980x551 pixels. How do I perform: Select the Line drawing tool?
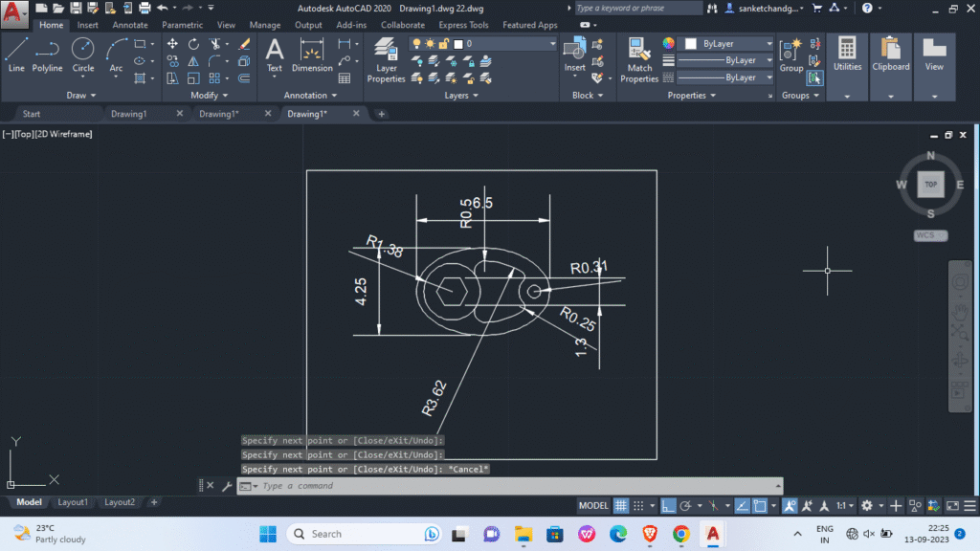pyautogui.click(x=16, y=55)
